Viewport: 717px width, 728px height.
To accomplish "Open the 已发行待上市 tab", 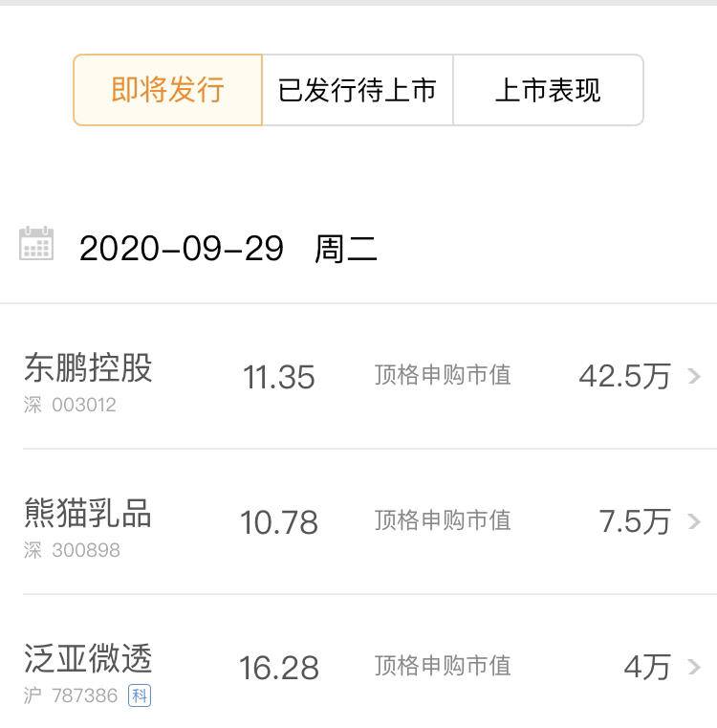I will pyautogui.click(x=358, y=90).
